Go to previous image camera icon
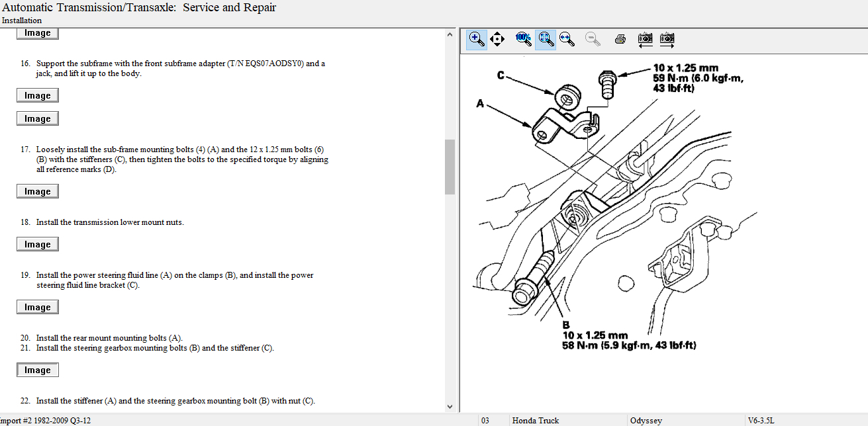The image size is (868, 426). point(645,39)
